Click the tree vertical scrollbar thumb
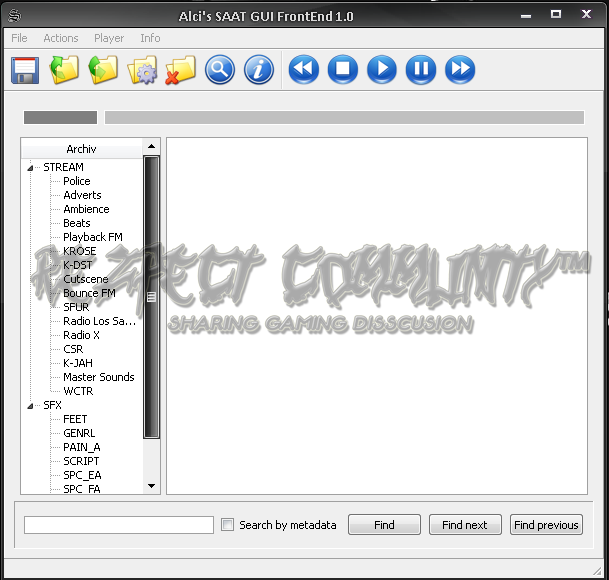The height and width of the screenshot is (580, 609). point(151,297)
